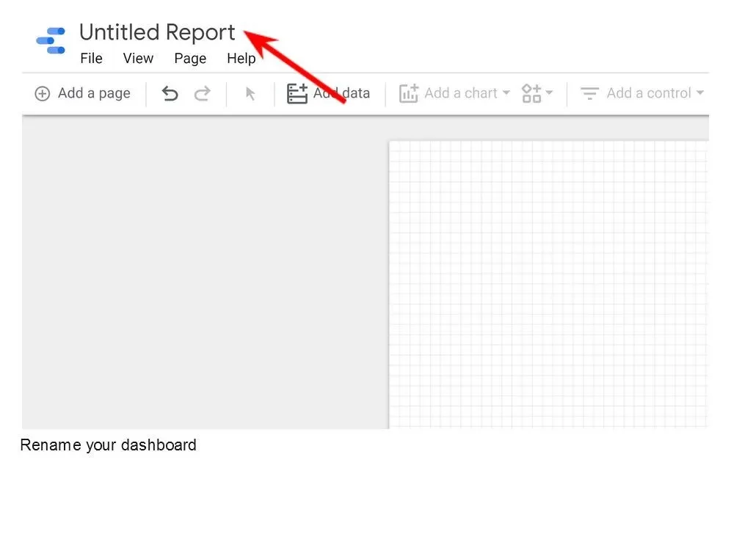This screenshot has height=537, width=756.
Task: Click the Data Studio logo icon
Action: (51, 40)
